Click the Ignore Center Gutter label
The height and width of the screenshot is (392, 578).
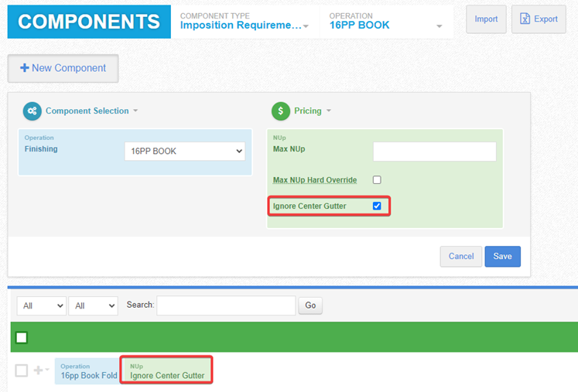tap(310, 206)
